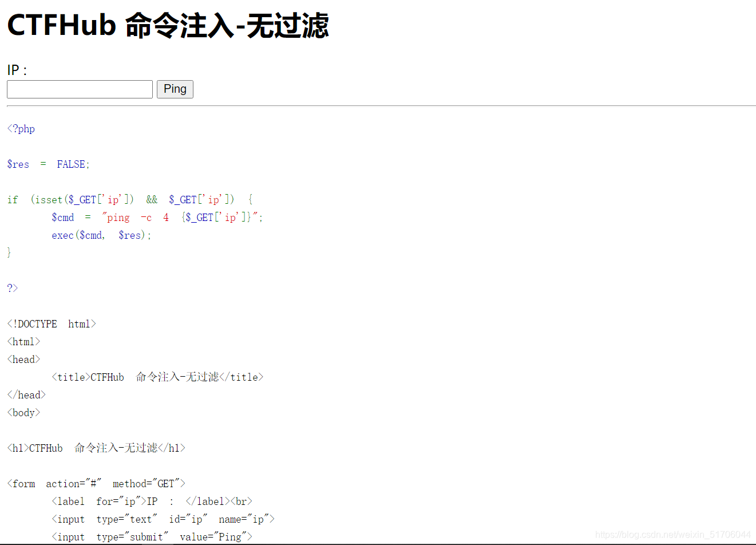
Task: Click the page heading CTFHub 命令注入-无过滤
Action: pos(167,25)
